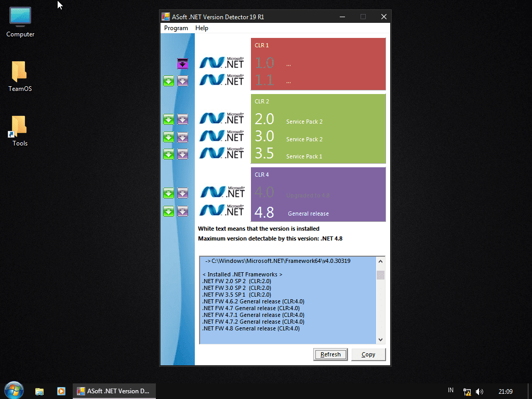Click the purple CLR 4 panel header

click(262, 175)
